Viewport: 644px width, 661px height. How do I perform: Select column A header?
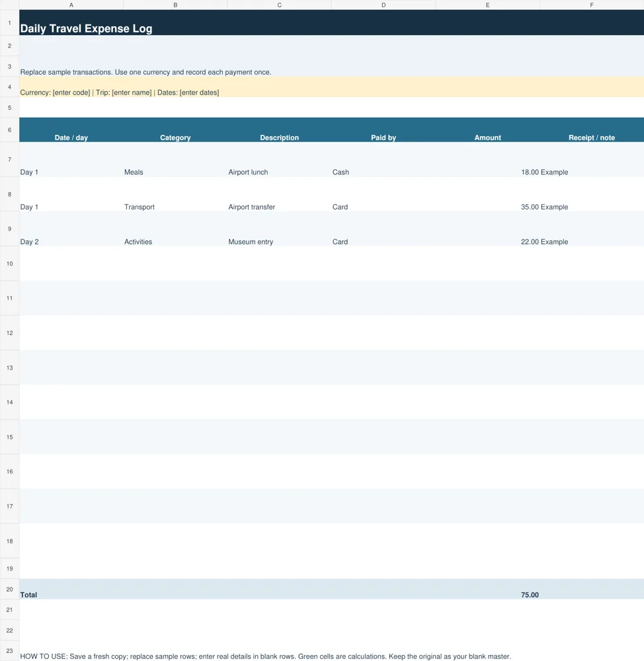click(71, 5)
